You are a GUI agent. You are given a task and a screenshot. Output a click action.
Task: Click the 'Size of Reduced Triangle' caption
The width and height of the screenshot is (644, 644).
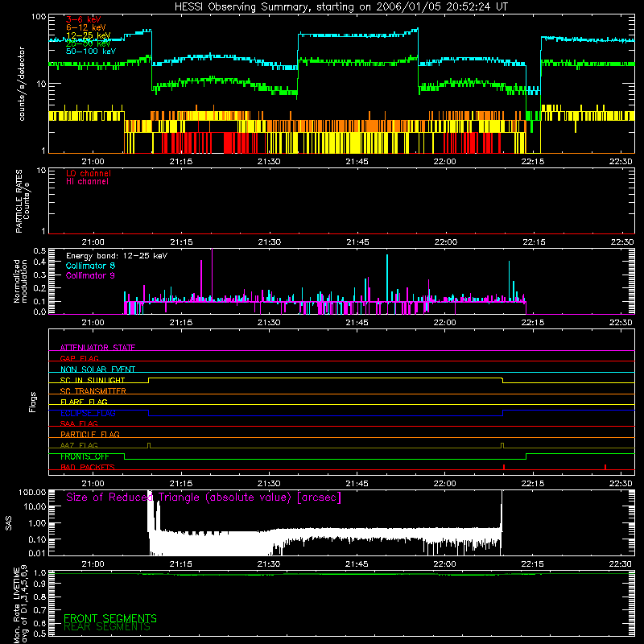[204, 497]
